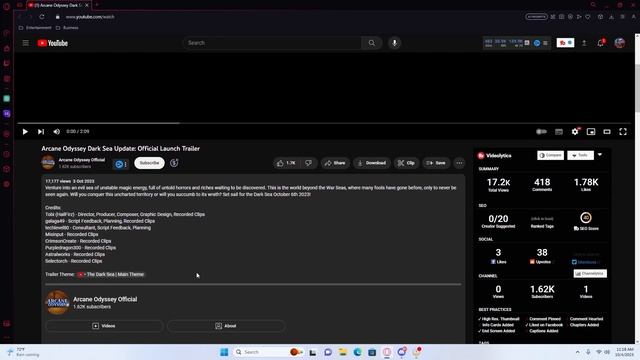
Task: Click the Videolytics Compare button
Action: click(x=551, y=155)
